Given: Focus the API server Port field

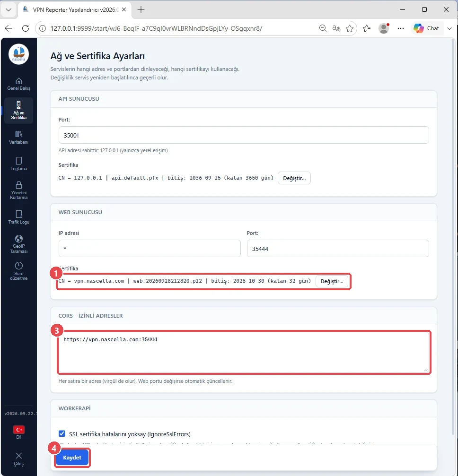Looking at the screenshot, I should [x=244, y=135].
